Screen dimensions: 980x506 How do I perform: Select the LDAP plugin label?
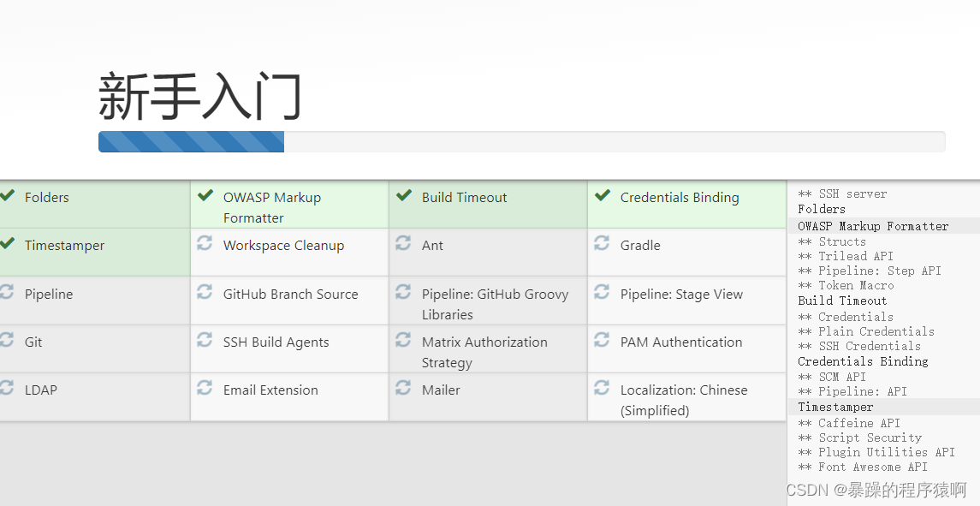(x=40, y=390)
